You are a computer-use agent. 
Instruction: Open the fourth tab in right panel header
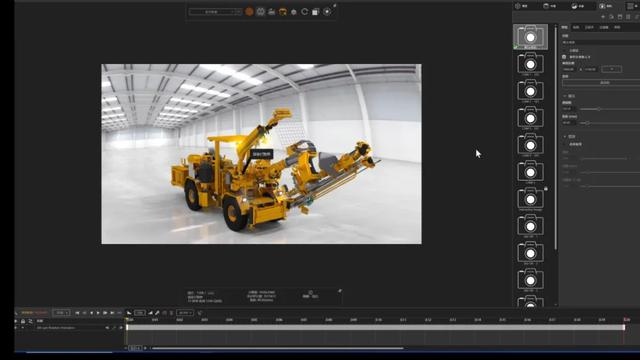point(605,6)
